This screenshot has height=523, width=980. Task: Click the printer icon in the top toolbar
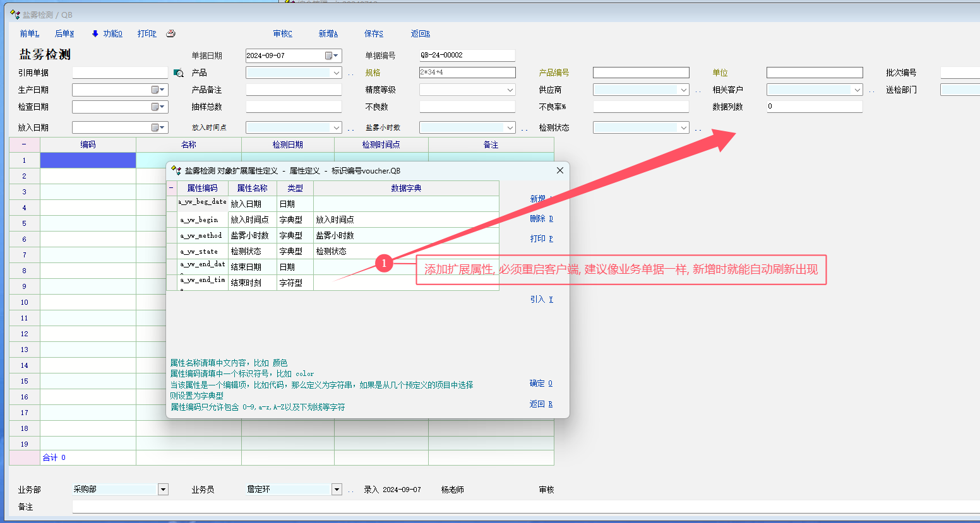tap(170, 34)
